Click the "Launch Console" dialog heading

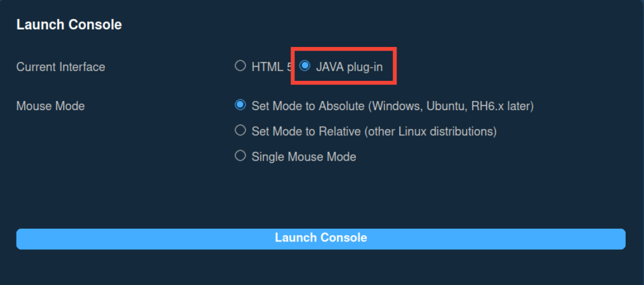[x=69, y=25]
